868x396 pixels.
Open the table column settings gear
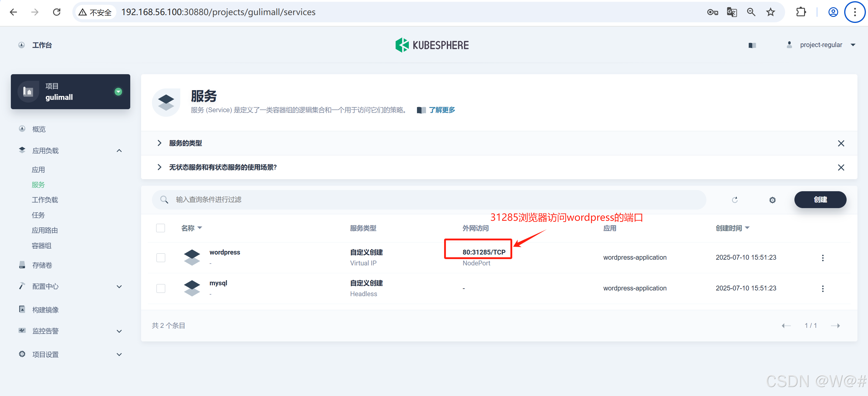click(x=772, y=200)
